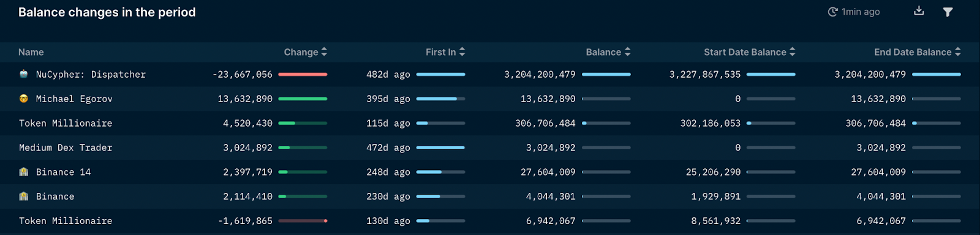Open the NuCypher: Dispatcher address link
The width and height of the screenshot is (980, 235).
[x=91, y=74]
